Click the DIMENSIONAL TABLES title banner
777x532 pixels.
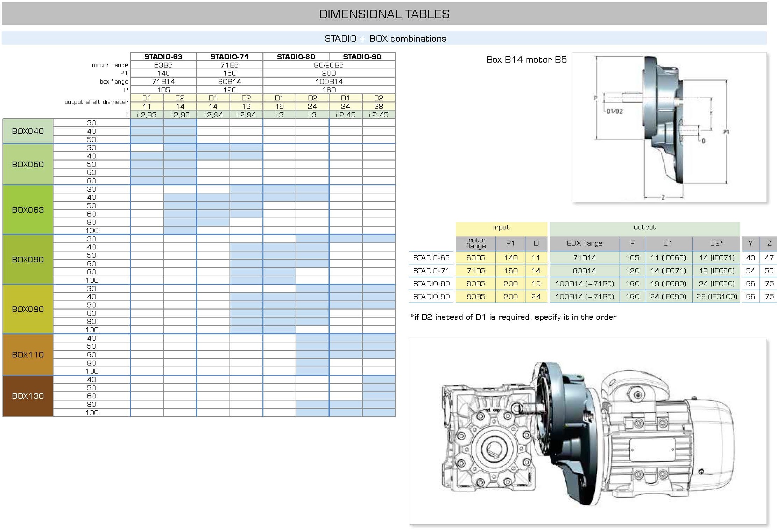(384, 14)
